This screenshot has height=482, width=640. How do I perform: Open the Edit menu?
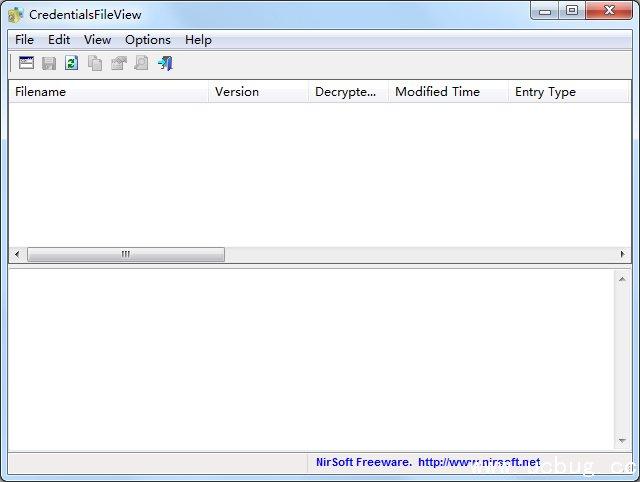(59, 40)
